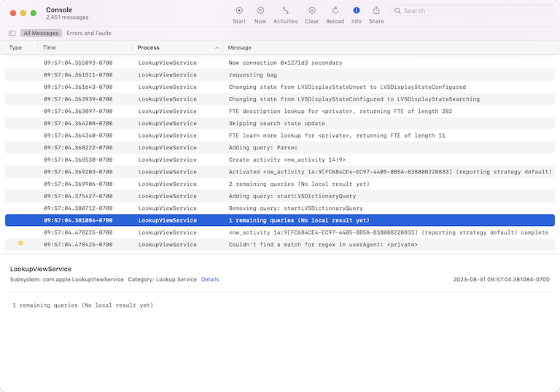Sort by Type column
This screenshot has height=392, width=560.
(x=15, y=47)
